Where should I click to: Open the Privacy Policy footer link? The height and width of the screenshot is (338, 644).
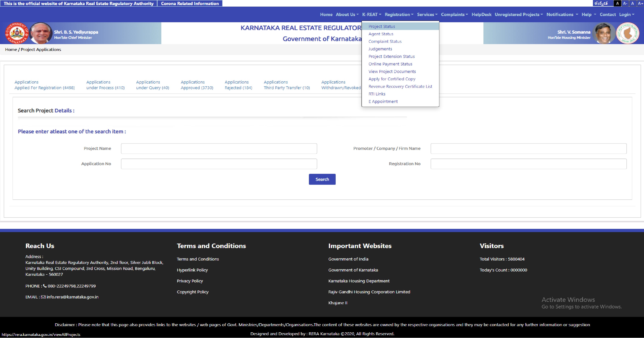pyautogui.click(x=190, y=281)
